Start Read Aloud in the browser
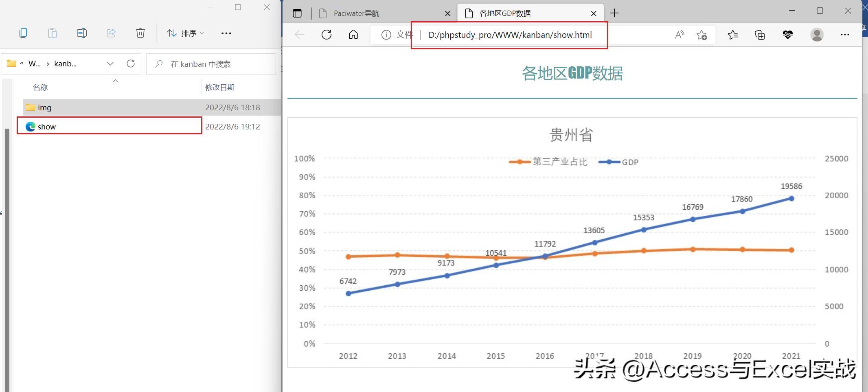Viewport: 868px width, 392px height. [679, 35]
